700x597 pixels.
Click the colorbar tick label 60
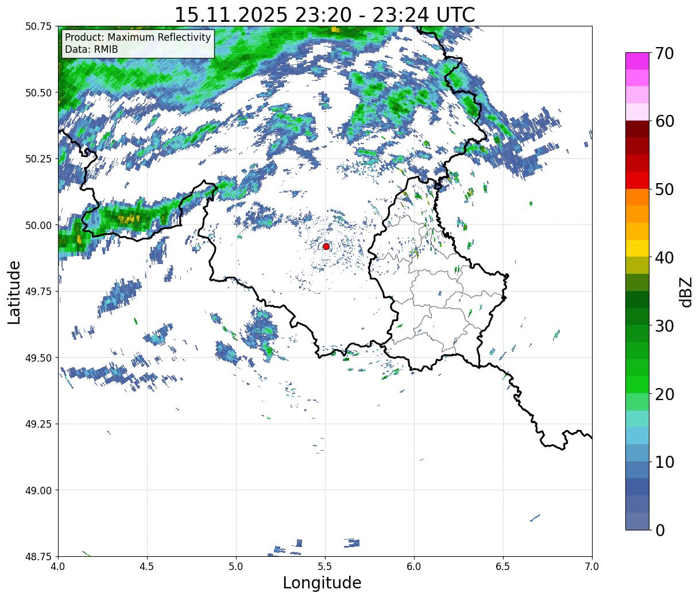[x=664, y=121]
